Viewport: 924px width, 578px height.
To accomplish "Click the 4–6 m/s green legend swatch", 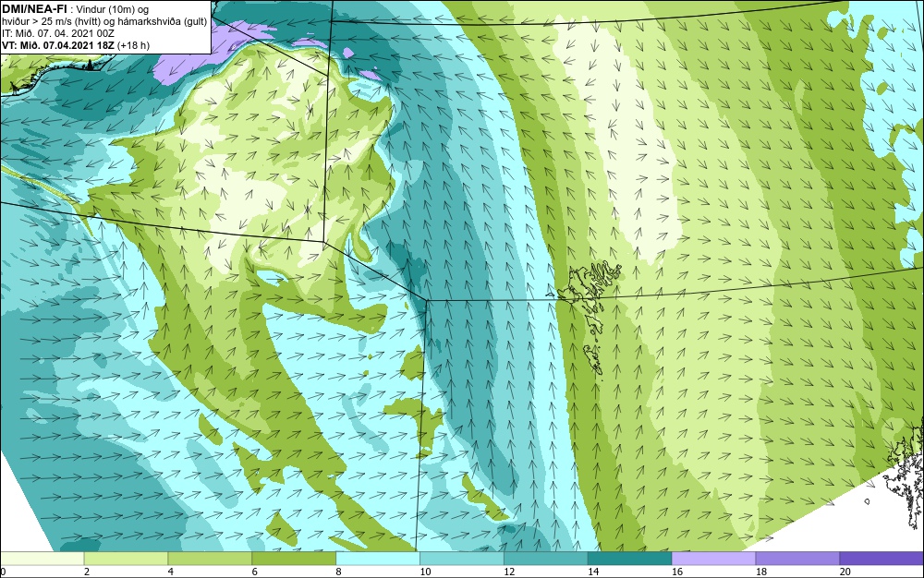I will coord(210,559).
